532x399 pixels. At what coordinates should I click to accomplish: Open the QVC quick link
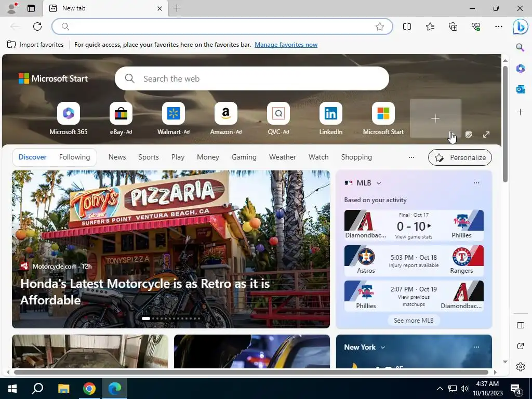[278, 119]
